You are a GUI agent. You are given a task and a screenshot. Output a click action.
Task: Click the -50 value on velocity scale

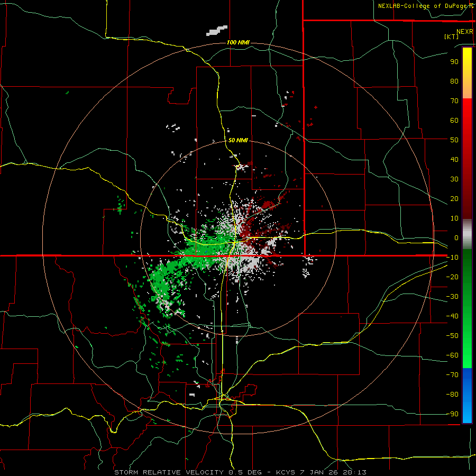[x=452, y=336]
